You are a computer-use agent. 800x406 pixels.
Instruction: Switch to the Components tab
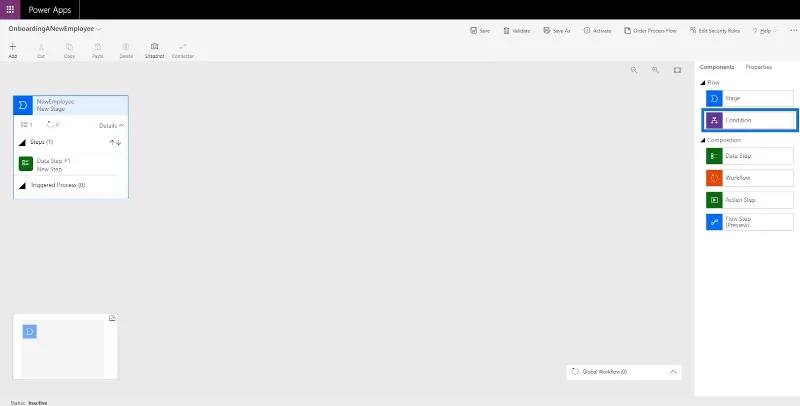tap(717, 67)
